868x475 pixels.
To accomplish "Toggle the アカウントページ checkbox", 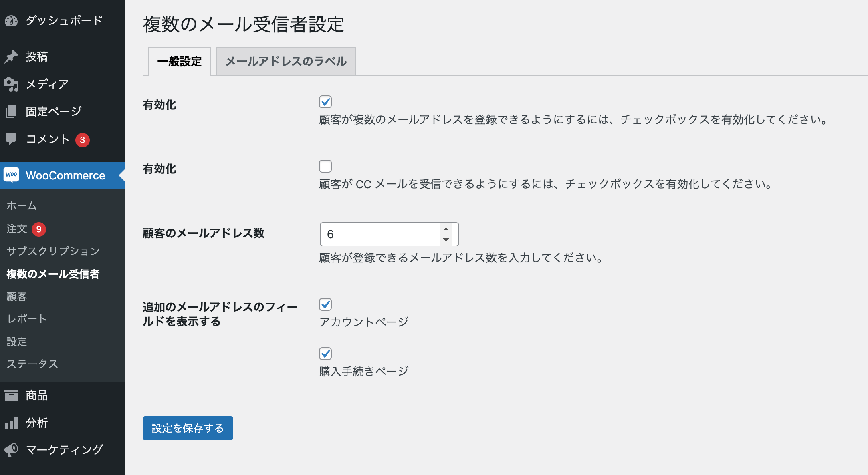I will point(325,304).
